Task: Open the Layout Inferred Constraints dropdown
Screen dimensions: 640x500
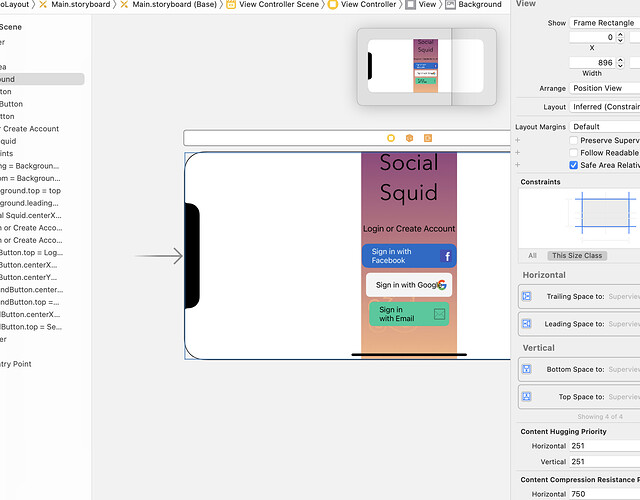Action: [x=604, y=107]
